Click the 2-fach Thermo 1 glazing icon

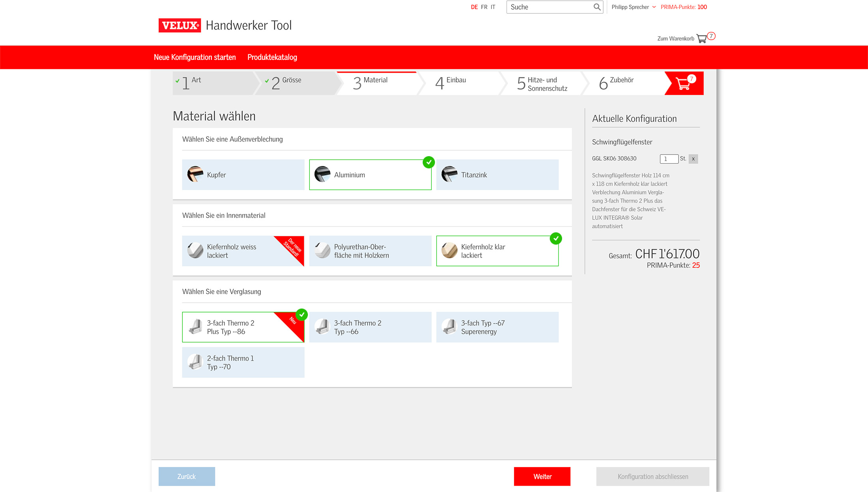pos(195,362)
